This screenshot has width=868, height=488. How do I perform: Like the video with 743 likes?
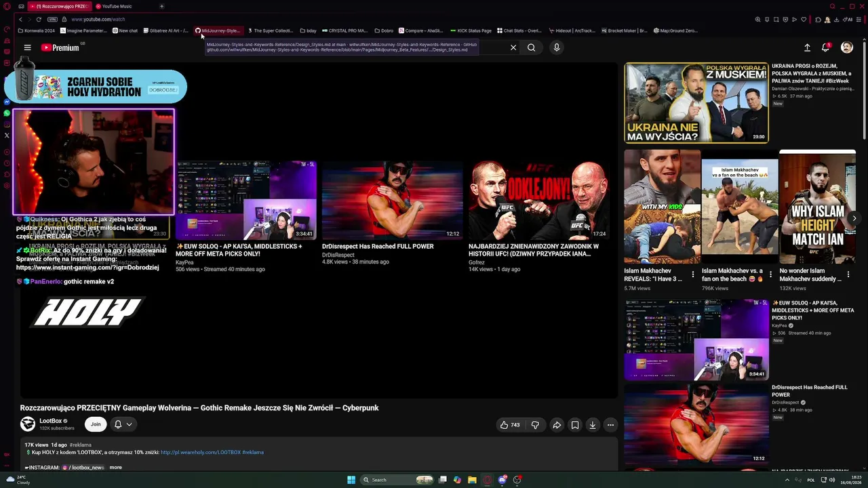pyautogui.click(x=510, y=425)
